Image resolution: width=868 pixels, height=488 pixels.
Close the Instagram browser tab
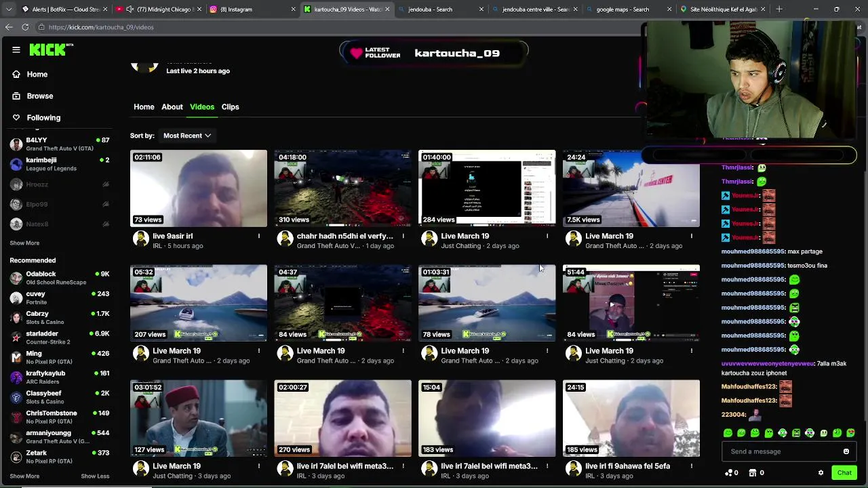tap(294, 9)
